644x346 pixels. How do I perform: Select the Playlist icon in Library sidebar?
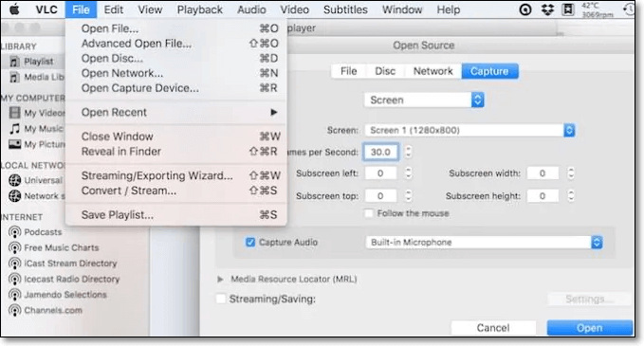(x=15, y=62)
